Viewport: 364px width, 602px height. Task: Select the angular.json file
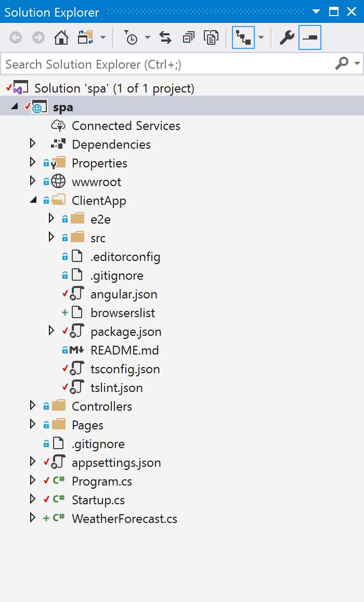125,294
